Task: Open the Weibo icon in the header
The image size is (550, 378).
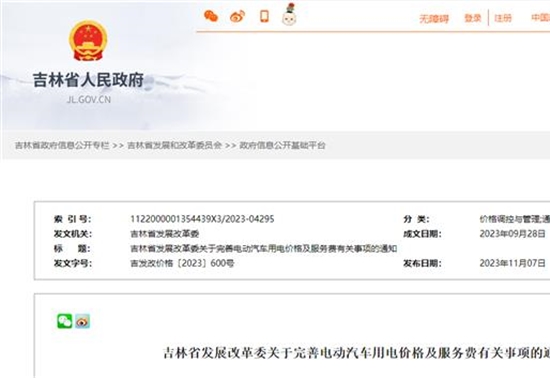Action: (x=237, y=16)
